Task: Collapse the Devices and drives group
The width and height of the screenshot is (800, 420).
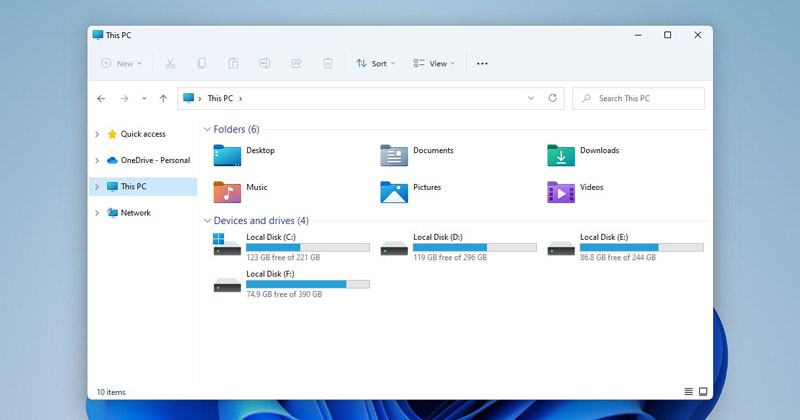Action: point(207,220)
